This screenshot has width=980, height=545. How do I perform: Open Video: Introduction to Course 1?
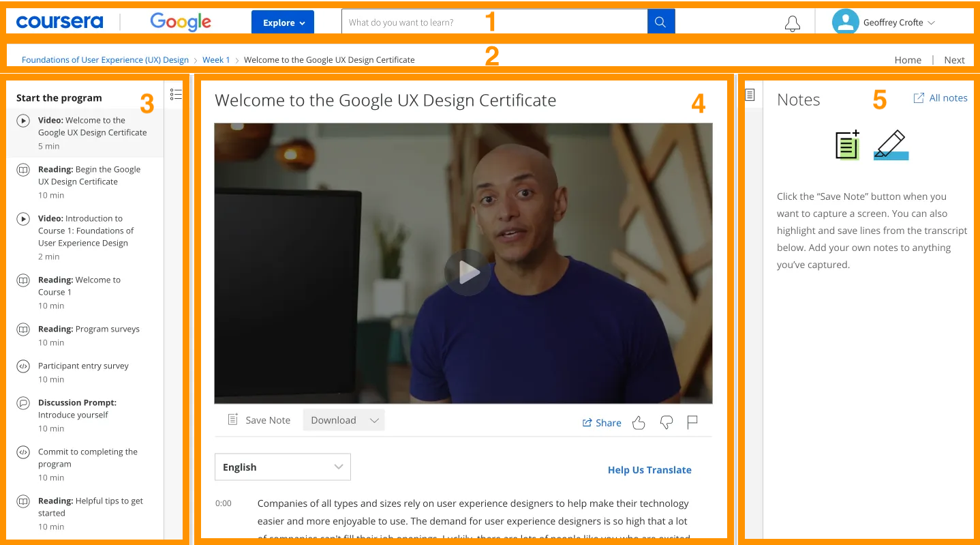[x=86, y=237]
